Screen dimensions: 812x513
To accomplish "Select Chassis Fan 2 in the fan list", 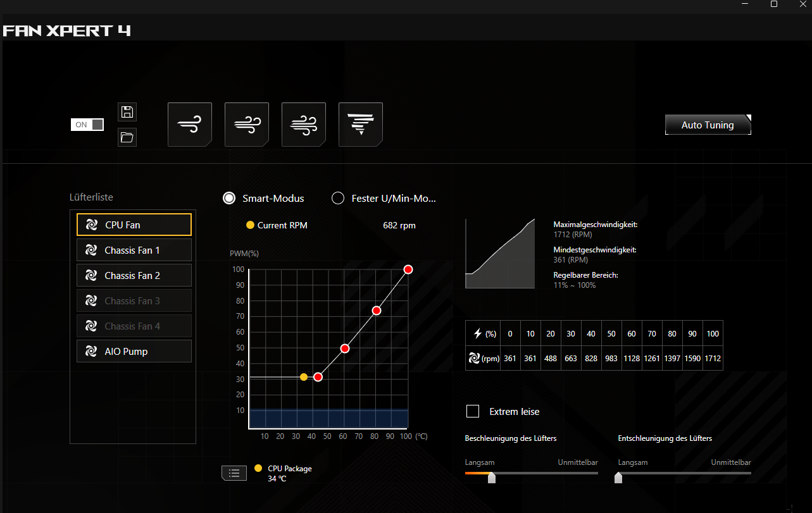I will tap(134, 275).
